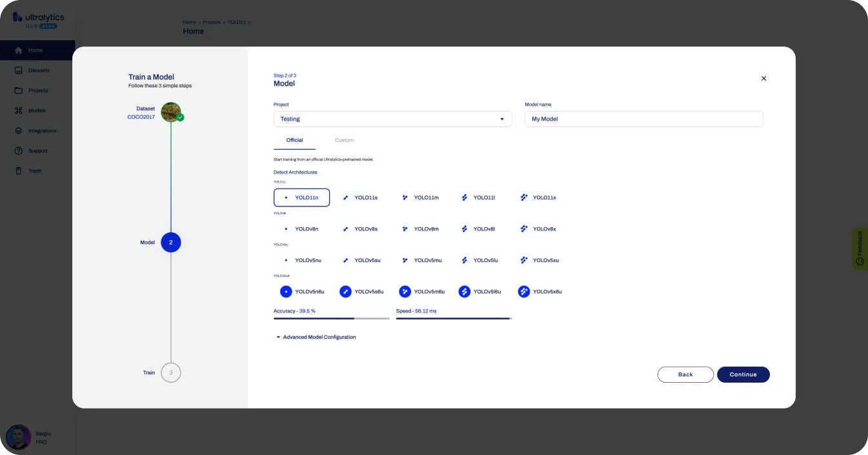The width and height of the screenshot is (868, 455).
Task: Click the YOLOv5x6u round icon
Action: 524,292
